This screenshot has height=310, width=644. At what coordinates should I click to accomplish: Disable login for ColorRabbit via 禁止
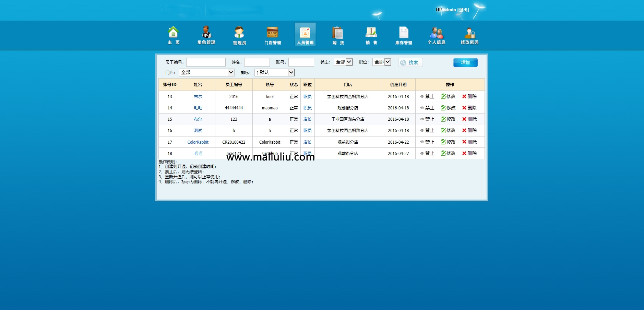[427, 142]
